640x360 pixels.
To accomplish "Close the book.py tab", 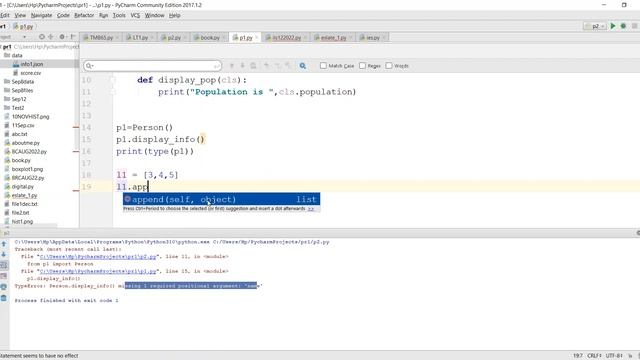I will tap(224, 38).
